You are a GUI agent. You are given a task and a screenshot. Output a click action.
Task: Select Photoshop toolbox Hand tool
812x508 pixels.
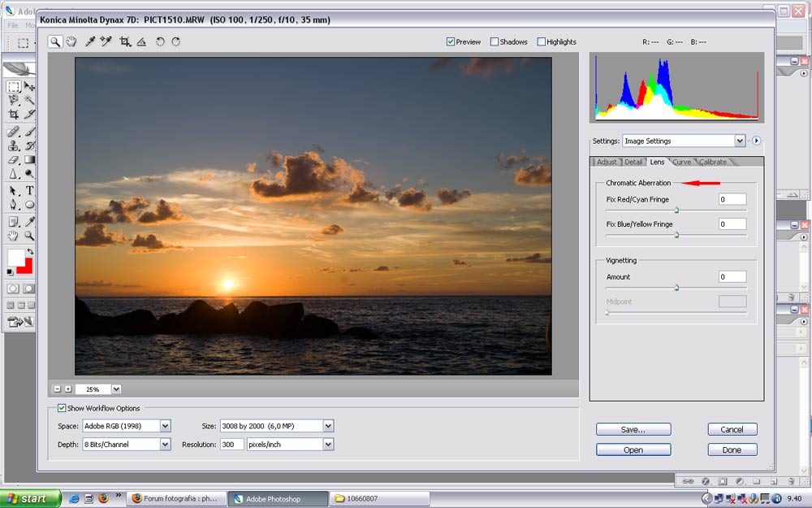[x=14, y=236]
